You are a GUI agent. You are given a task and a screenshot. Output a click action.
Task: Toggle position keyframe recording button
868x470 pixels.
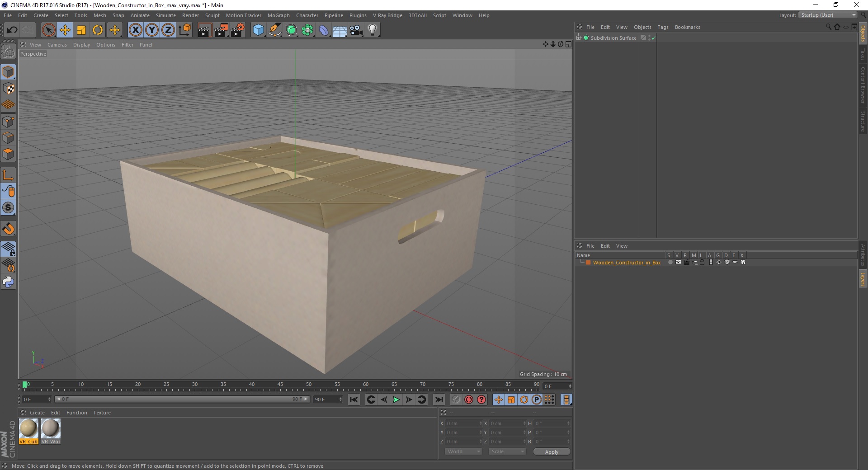point(499,399)
